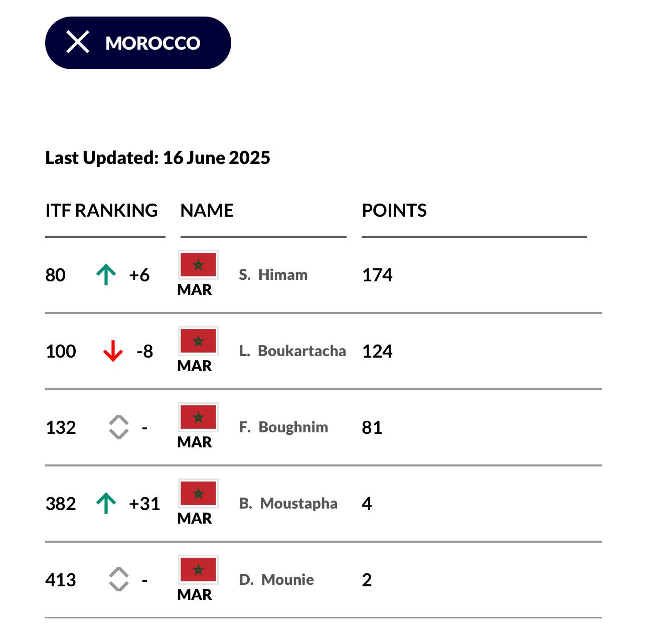Click the MOROCCO filter chip label
This screenshot has width=647, height=644.
click(153, 43)
